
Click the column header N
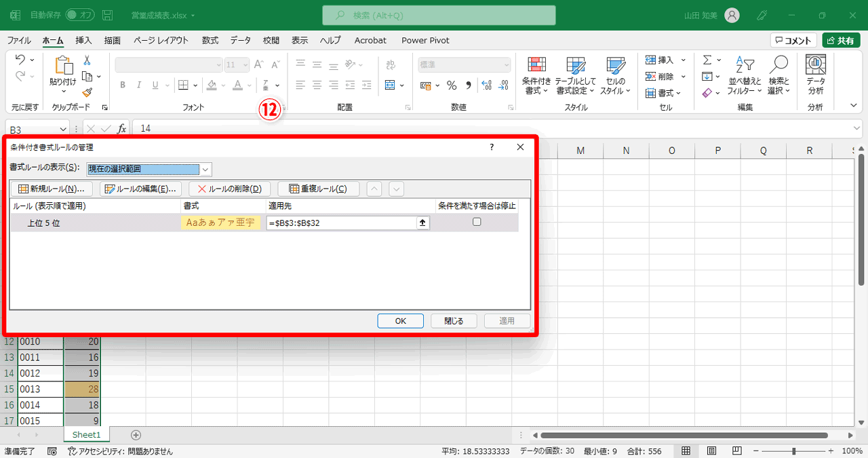click(626, 151)
